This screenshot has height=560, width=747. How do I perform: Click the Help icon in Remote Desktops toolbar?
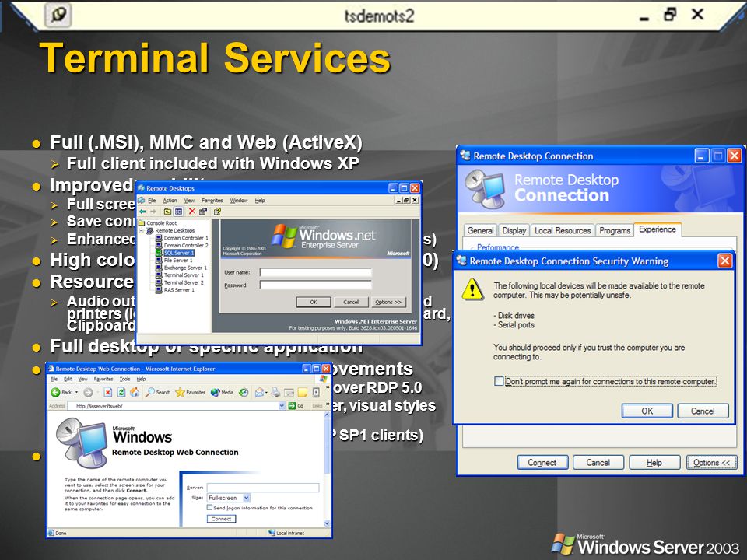[217, 212]
